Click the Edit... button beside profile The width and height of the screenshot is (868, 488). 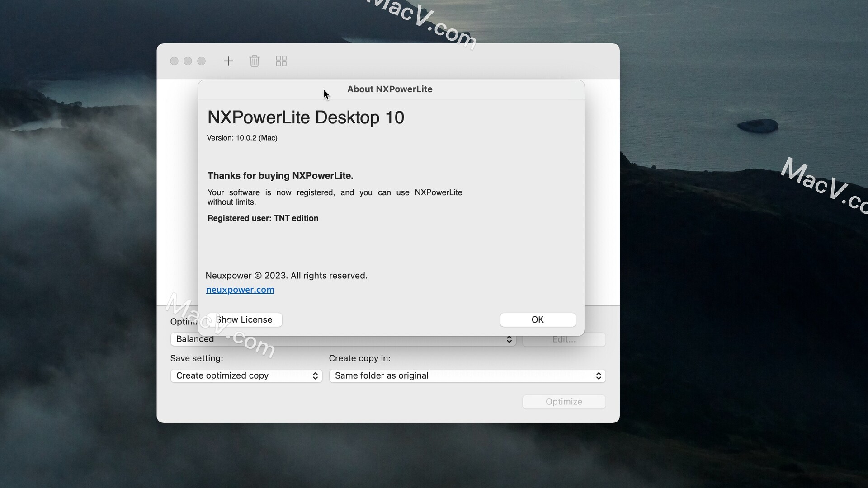point(564,340)
